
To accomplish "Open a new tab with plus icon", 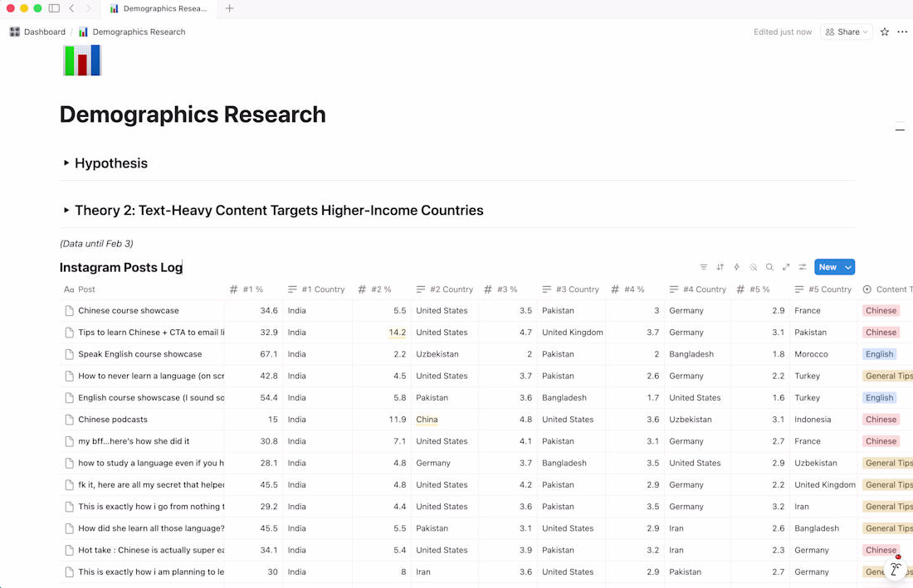I will tap(229, 8).
